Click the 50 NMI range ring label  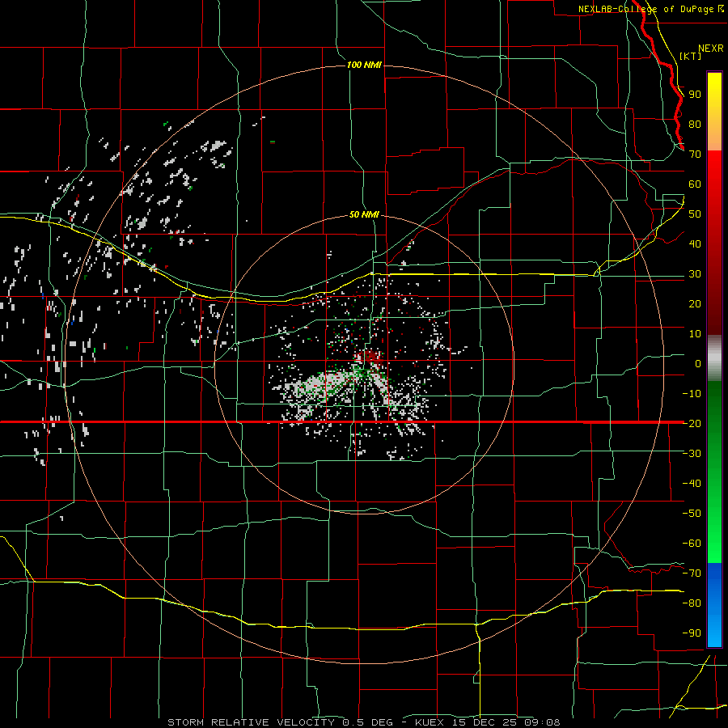pos(364,214)
